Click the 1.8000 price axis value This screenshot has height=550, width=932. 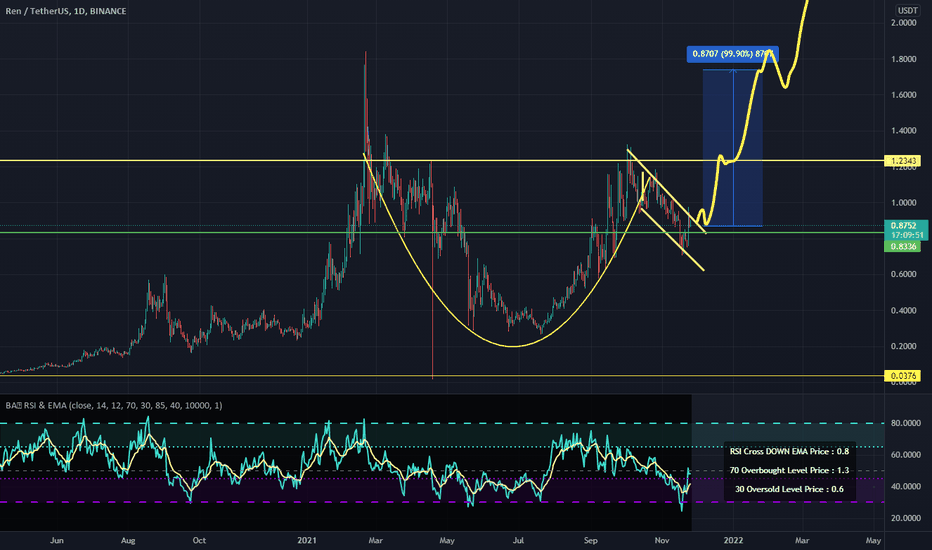tap(903, 59)
